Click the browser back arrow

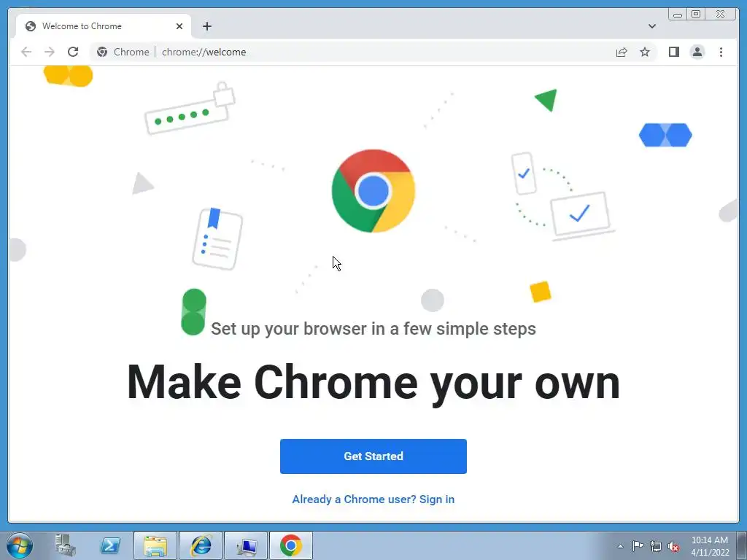point(26,52)
